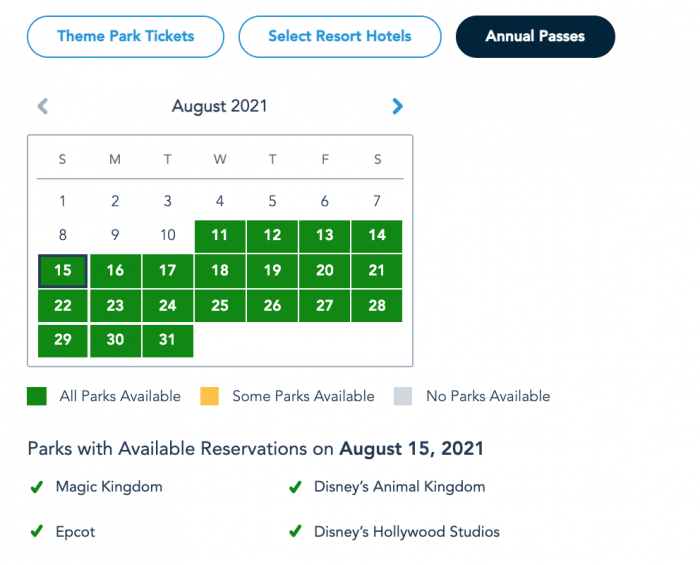Image resolution: width=700 pixels, height=565 pixels.
Task: Click green All Parks Available swatch
Action: point(37,396)
